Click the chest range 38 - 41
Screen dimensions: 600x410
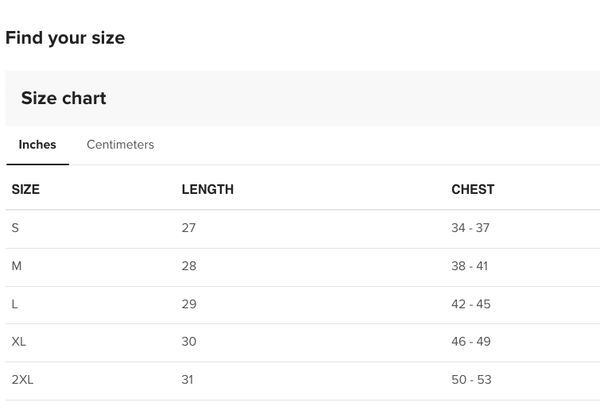(x=470, y=266)
